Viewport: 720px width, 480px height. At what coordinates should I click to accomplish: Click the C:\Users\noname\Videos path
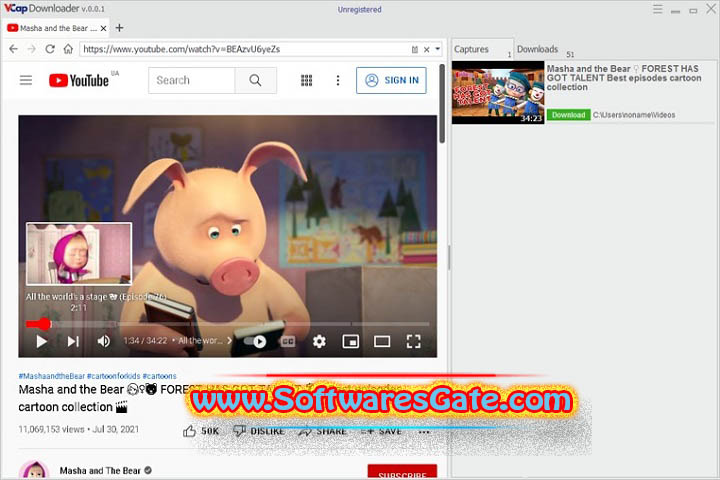[634, 115]
